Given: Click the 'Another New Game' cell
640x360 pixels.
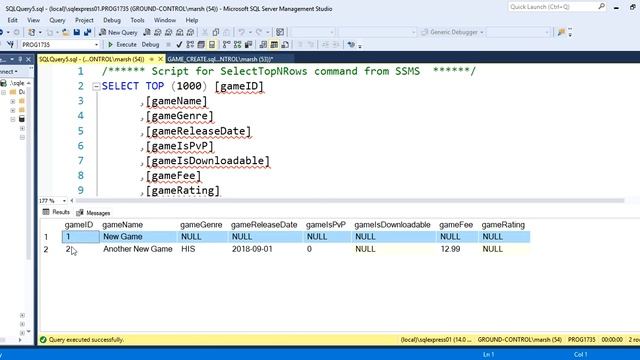Looking at the screenshot, I should (x=138, y=249).
